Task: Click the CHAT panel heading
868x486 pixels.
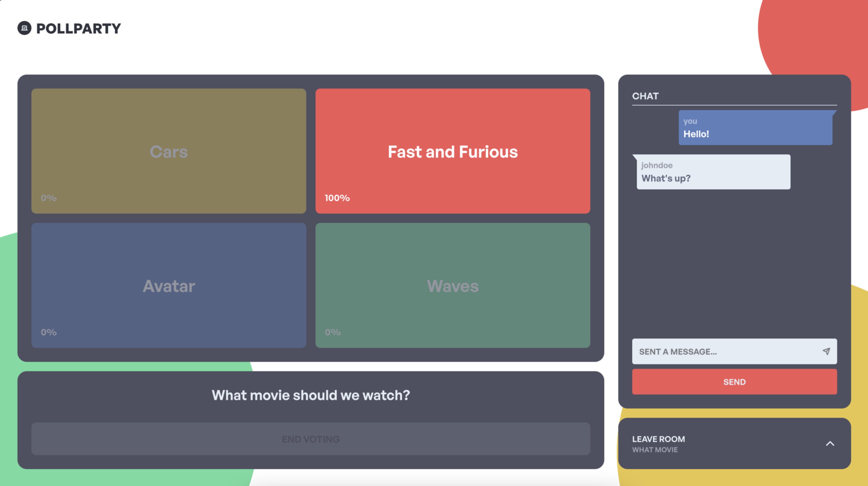Action: pyautogui.click(x=645, y=96)
